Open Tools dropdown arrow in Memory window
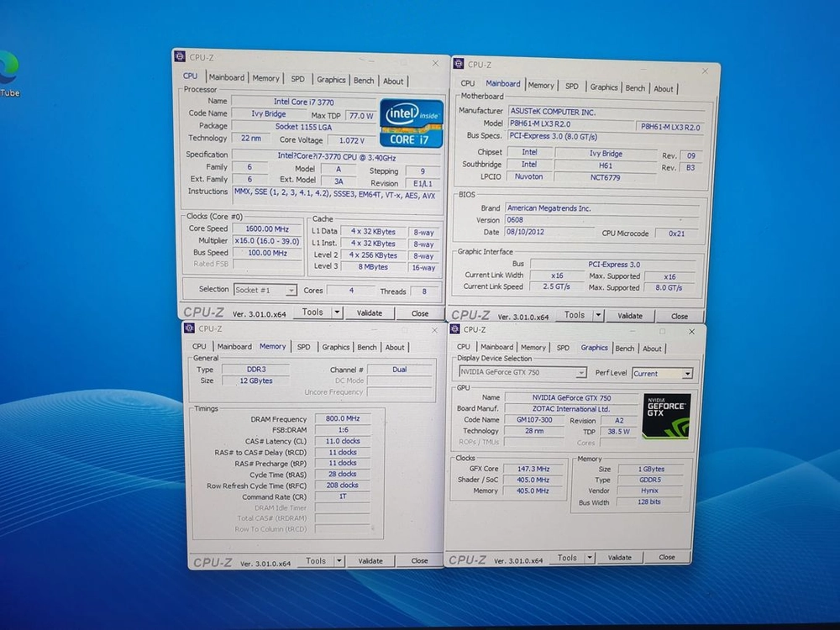840x630 pixels. (339, 561)
